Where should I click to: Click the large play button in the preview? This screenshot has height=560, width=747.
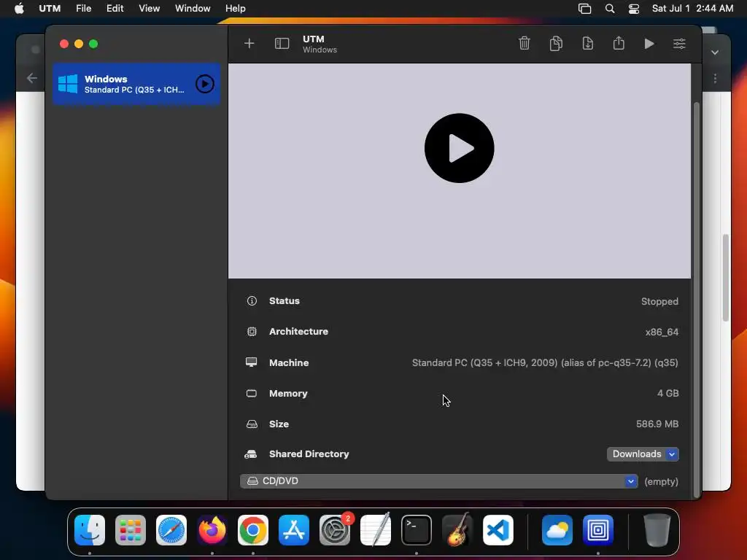click(460, 148)
